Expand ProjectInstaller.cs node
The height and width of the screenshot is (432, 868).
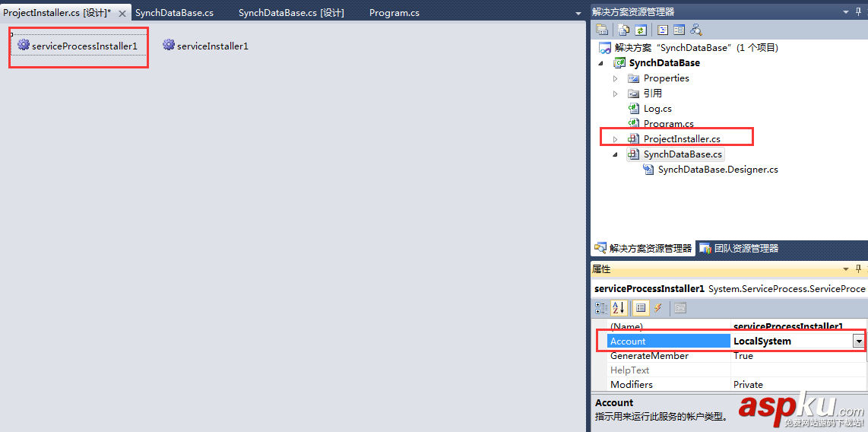pyautogui.click(x=615, y=139)
